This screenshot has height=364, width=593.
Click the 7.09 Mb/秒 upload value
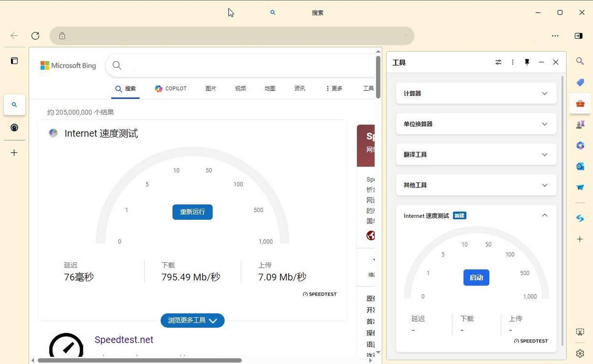pos(282,277)
